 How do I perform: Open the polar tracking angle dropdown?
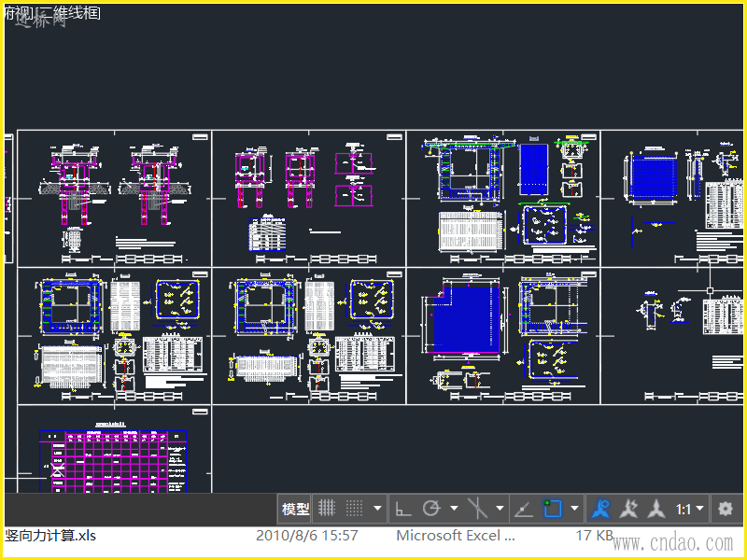point(454,509)
